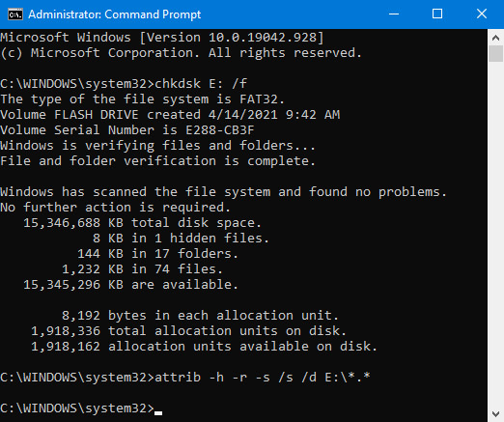
Task: Click the Microsoft Corporation copyright line
Action: click(x=182, y=53)
